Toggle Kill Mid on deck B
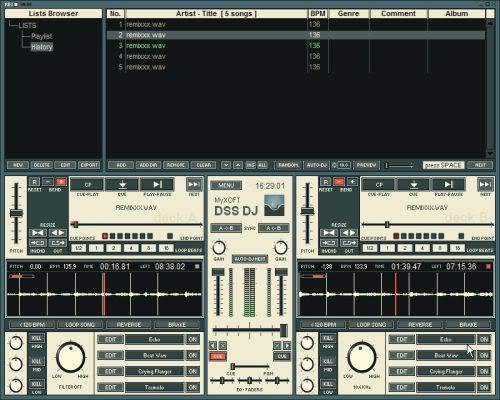The height and width of the screenshot is (400, 500). [x=328, y=361]
